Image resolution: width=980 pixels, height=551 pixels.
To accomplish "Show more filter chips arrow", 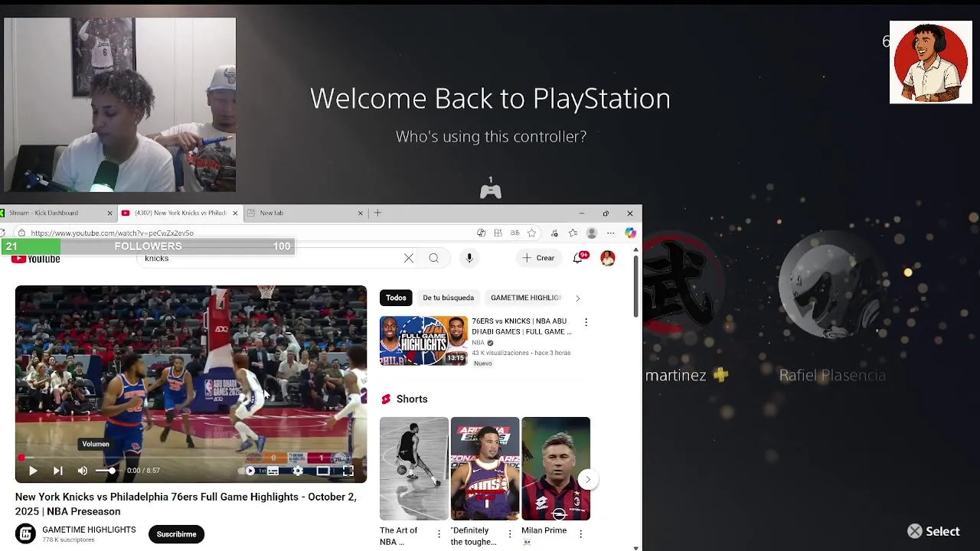I will 578,298.
